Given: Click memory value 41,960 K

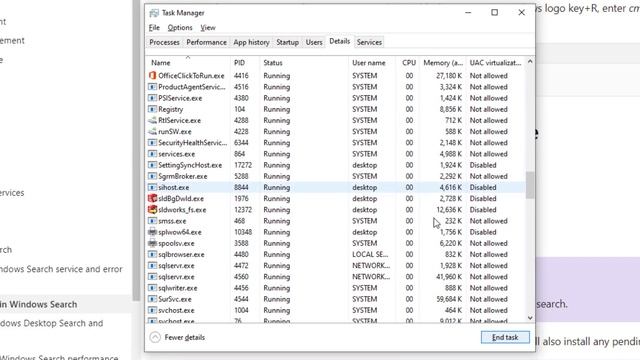Looking at the screenshot, I should click(x=449, y=277).
